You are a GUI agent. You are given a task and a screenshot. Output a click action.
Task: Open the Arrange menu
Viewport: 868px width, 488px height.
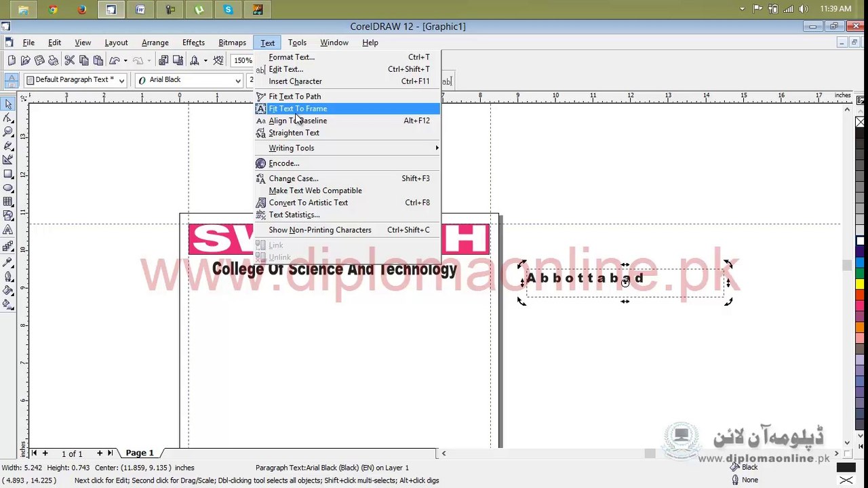(155, 43)
